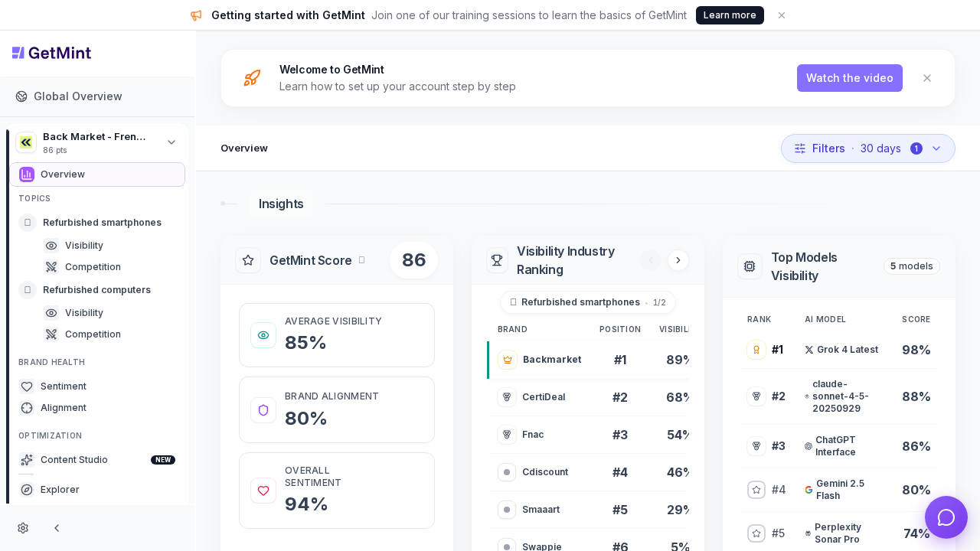Open the chat support bubble
This screenshot has width=980, height=551.
(946, 517)
